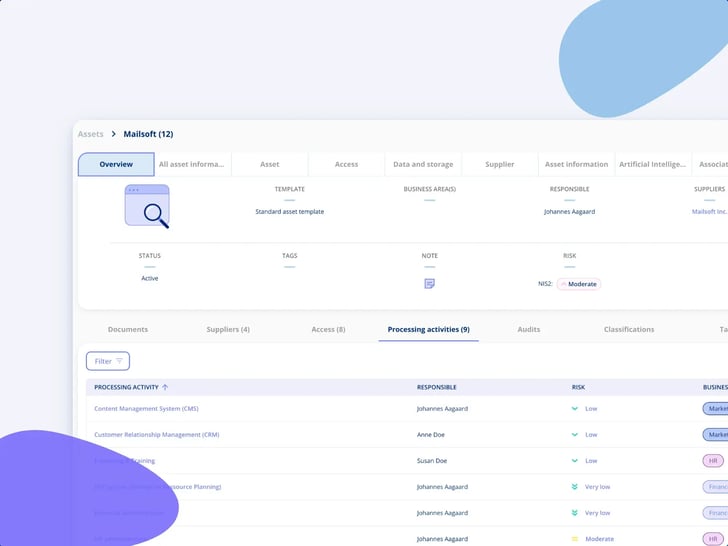Select the Asset information tab
The width and height of the screenshot is (728, 546).
coord(576,164)
